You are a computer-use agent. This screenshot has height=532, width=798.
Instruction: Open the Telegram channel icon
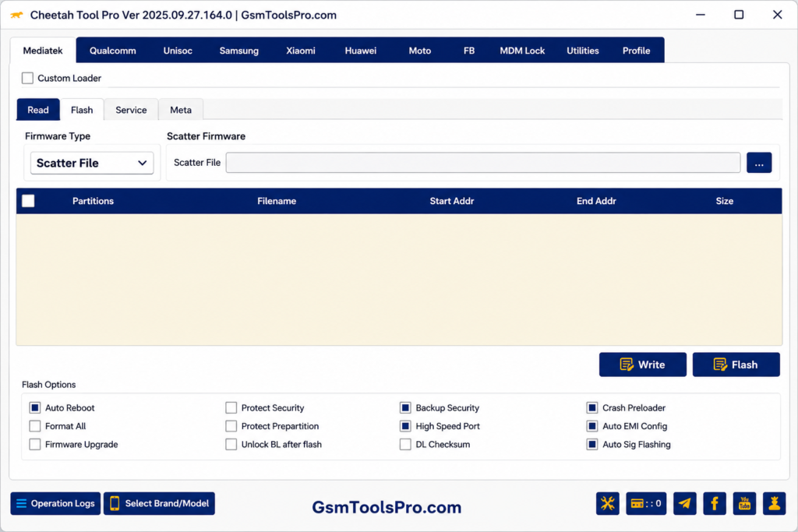coord(685,503)
